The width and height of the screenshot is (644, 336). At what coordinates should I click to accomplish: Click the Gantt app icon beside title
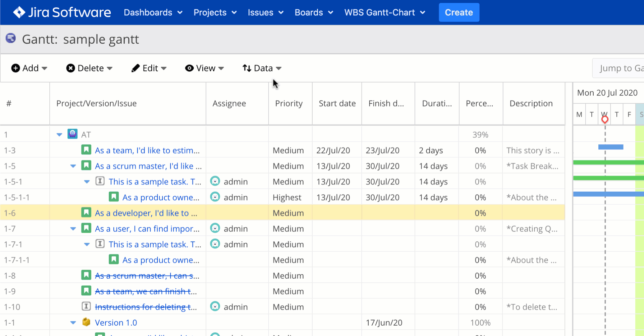(x=11, y=38)
